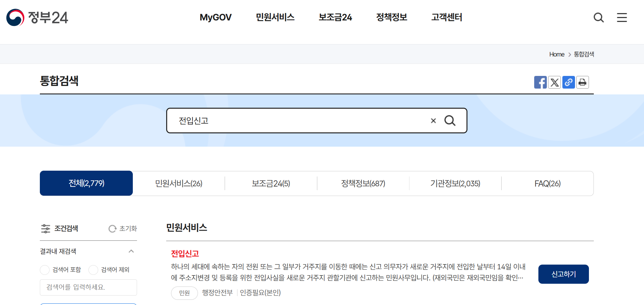Click the 검색어를 입력하세요 input field
Screen dimensions: 644x305
click(88, 287)
